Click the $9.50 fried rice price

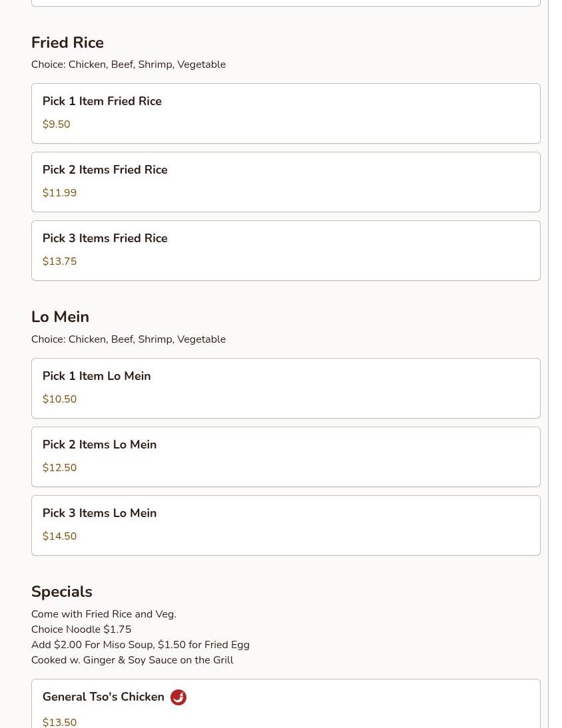point(56,124)
